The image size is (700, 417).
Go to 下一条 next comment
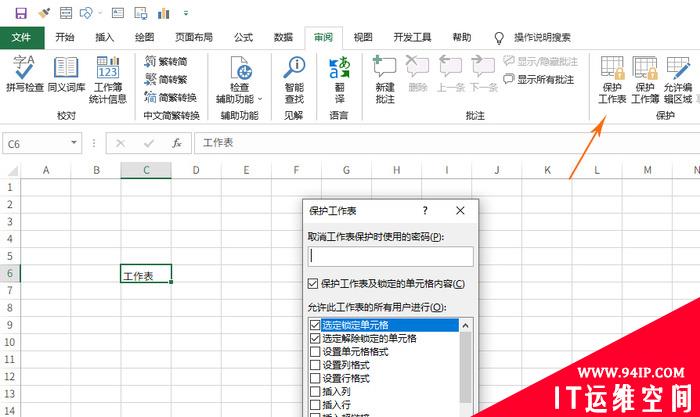coord(483,74)
